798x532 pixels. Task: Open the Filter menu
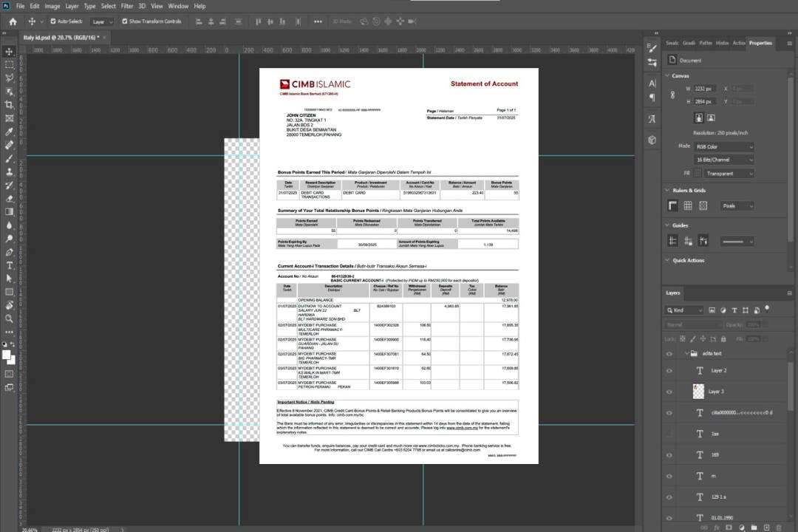coord(127,6)
